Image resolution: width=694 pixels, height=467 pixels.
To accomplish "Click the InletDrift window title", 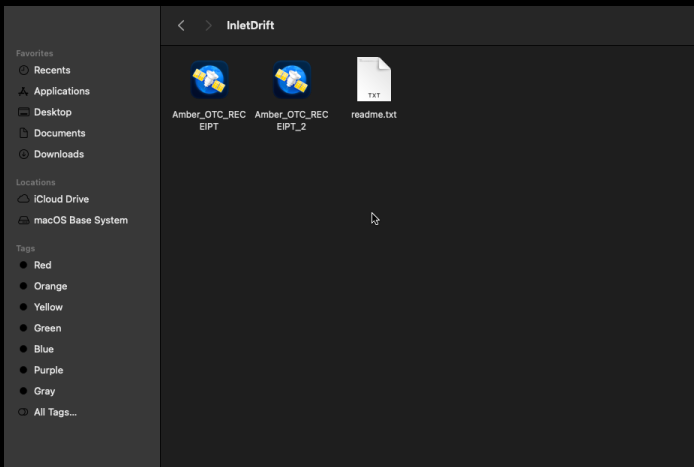I will click(251, 26).
